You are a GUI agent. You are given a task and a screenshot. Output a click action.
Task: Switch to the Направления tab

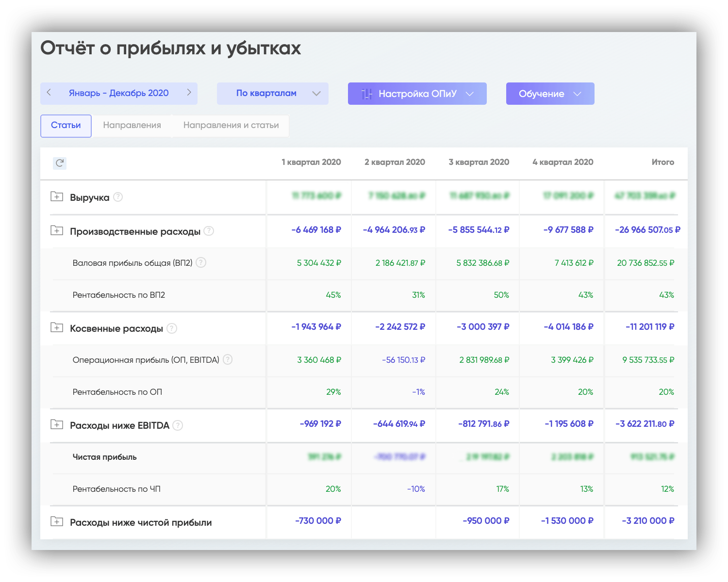coord(132,125)
